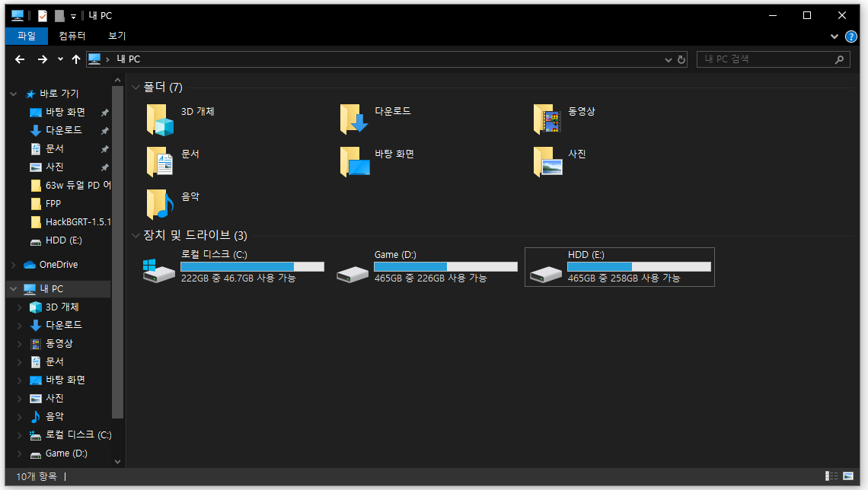Click the HDD (E:) usage bar

[x=639, y=266]
